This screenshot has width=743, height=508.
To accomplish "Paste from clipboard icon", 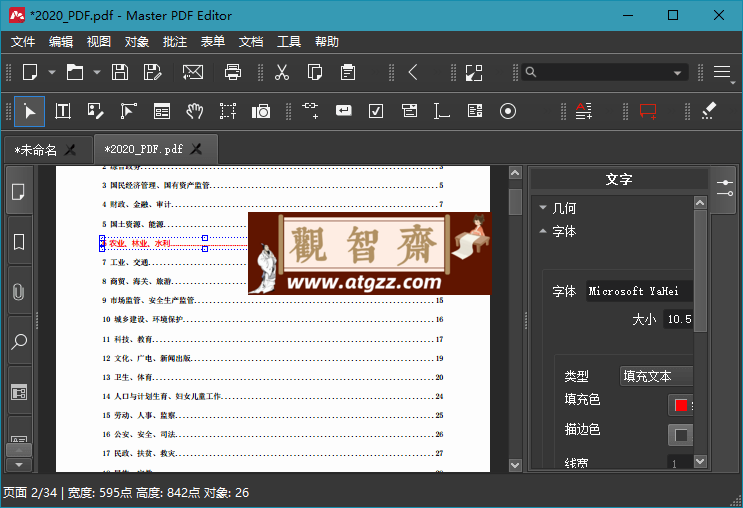I will 348,73.
